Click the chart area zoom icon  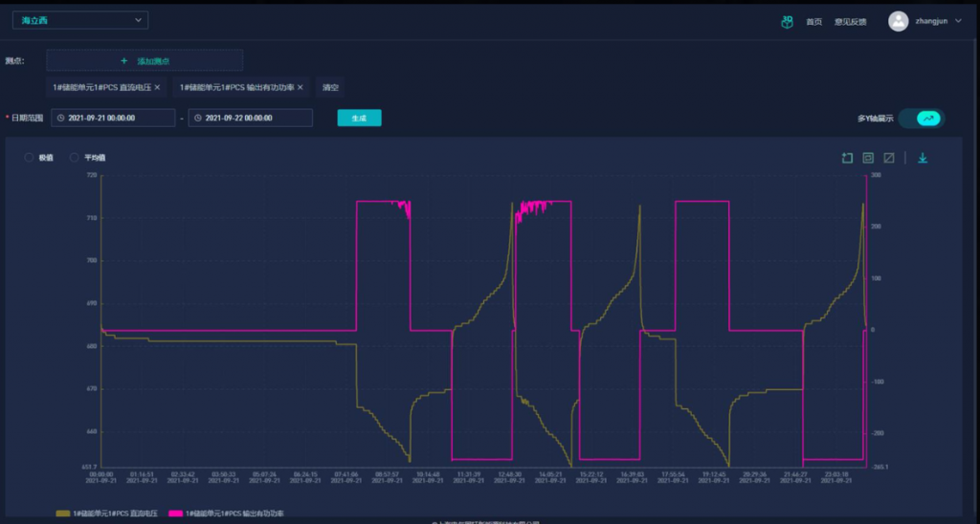847,158
